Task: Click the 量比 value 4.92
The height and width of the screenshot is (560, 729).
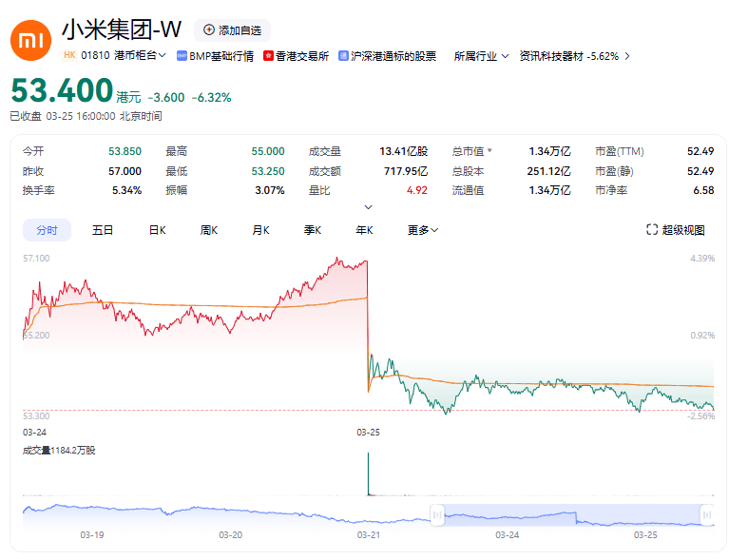Action: pyautogui.click(x=417, y=190)
